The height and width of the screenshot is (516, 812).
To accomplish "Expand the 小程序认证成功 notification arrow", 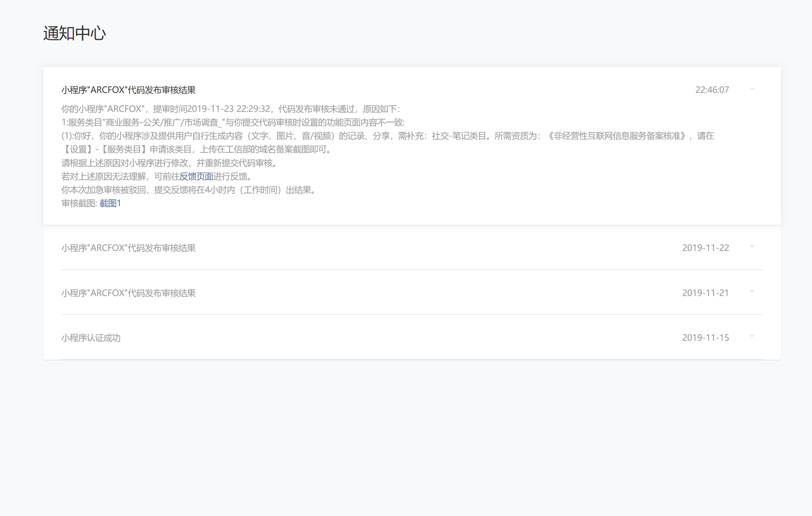I will (752, 336).
